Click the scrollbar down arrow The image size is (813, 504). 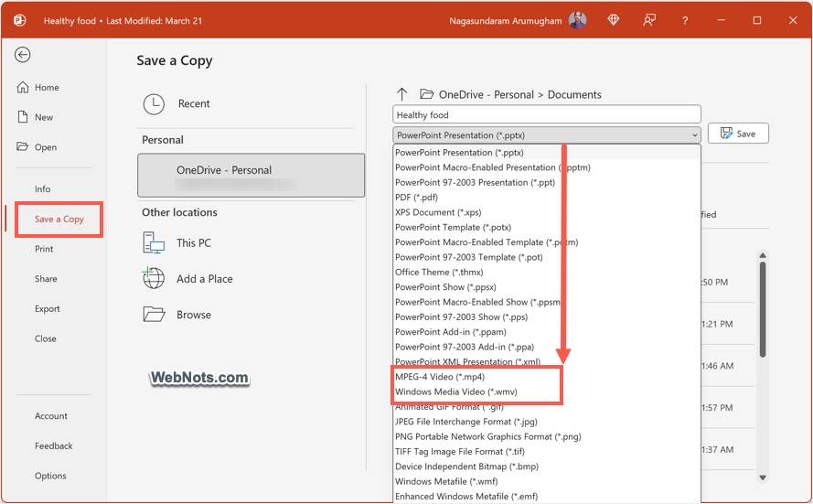(x=763, y=477)
